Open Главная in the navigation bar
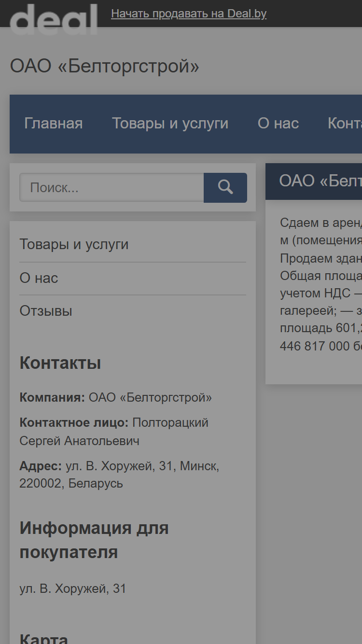 click(x=54, y=124)
